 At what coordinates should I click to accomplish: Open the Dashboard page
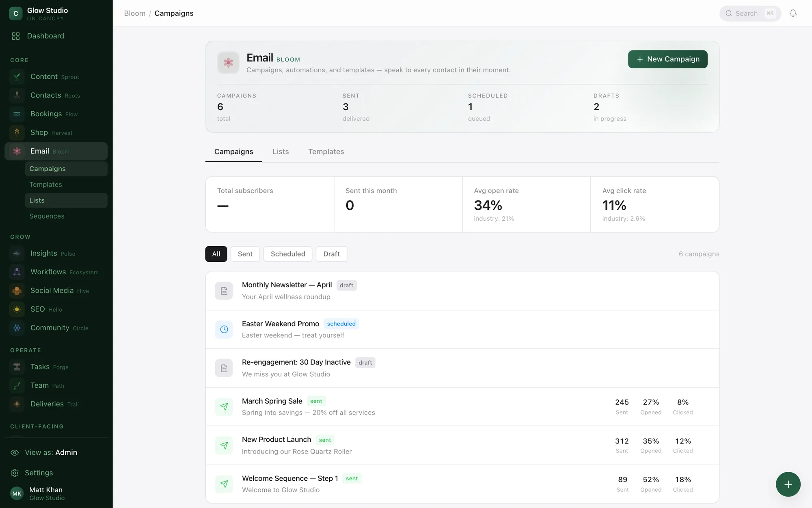(56, 36)
